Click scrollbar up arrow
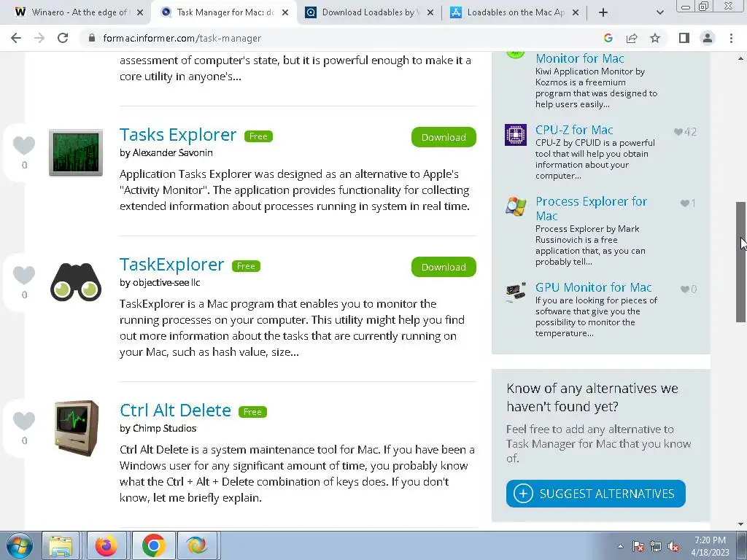 [741, 58]
